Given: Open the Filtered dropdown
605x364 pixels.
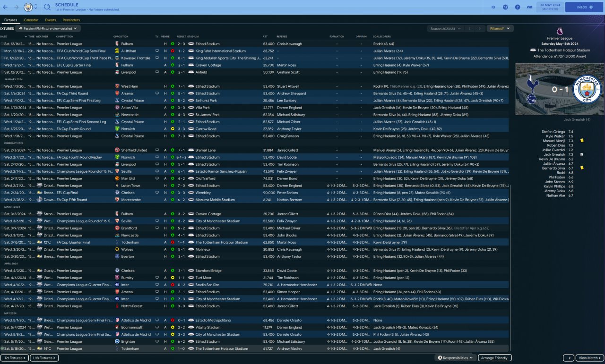Looking at the screenshot, I should tap(500, 28).
